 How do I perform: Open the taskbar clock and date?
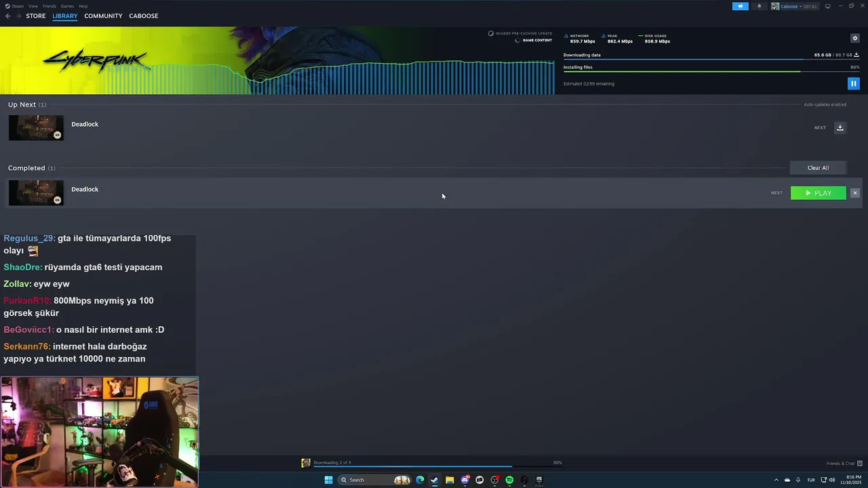[x=851, y=480]
